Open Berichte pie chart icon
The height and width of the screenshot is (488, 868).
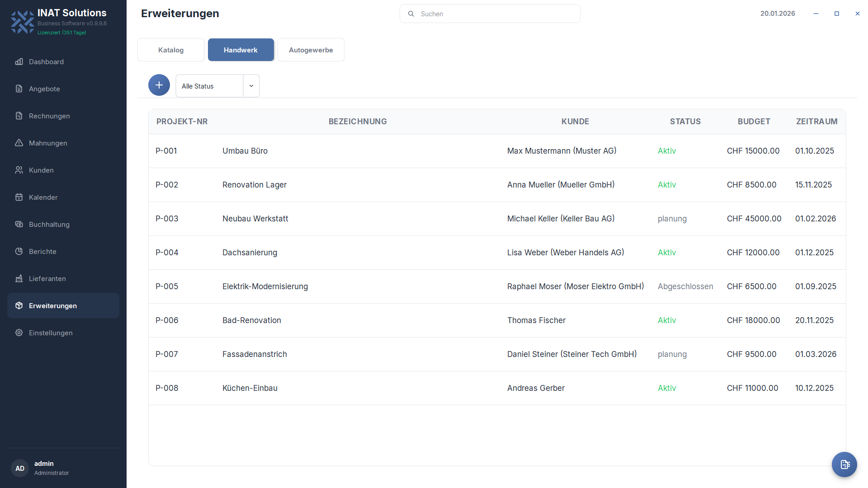19,252
